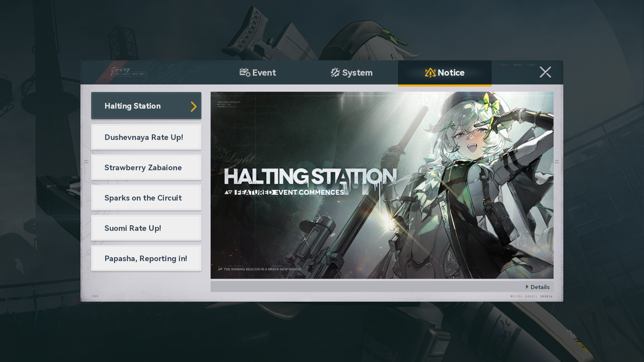This screenshot has height=362, width=644.
Task: Click the Halting Station banner image
Action: point(382,185)
